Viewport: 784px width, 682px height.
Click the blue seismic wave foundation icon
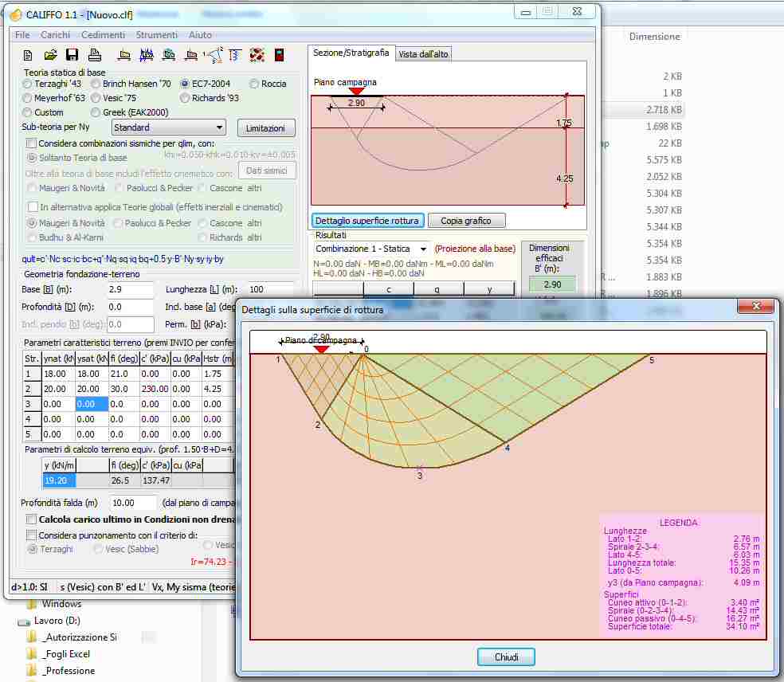coord(147,55)
